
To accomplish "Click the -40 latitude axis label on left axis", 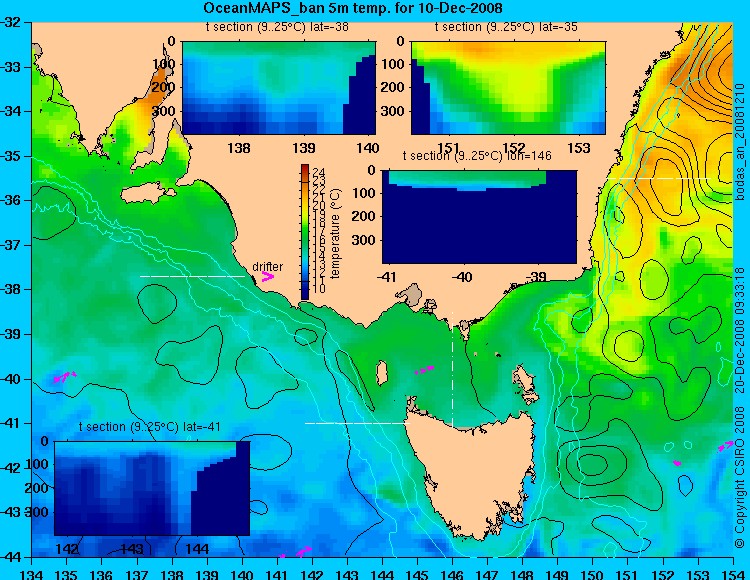I will (x=12, y=379).
